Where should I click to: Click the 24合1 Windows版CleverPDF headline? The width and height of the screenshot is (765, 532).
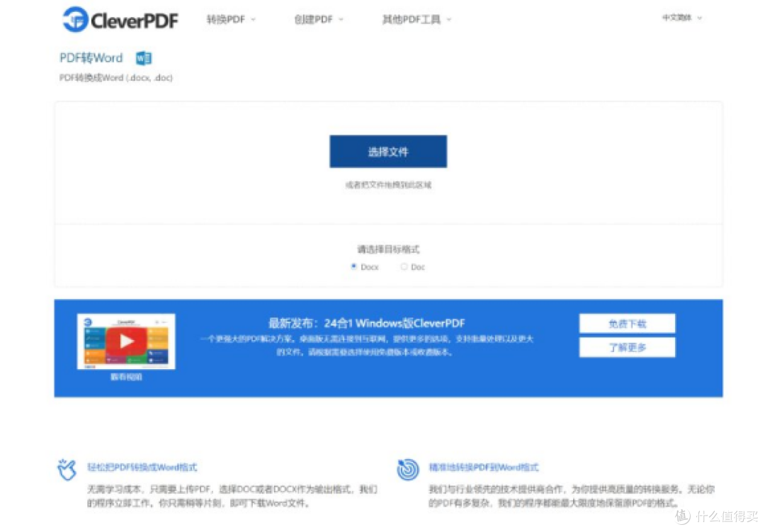[366, 323]
